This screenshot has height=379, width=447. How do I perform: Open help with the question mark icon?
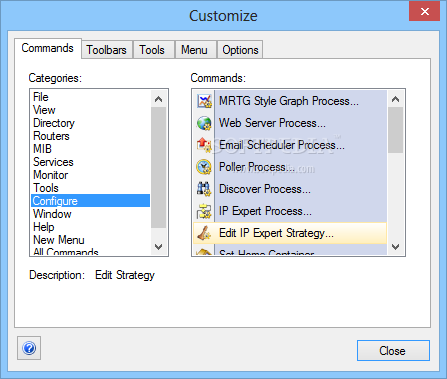(x=29, y=348)
